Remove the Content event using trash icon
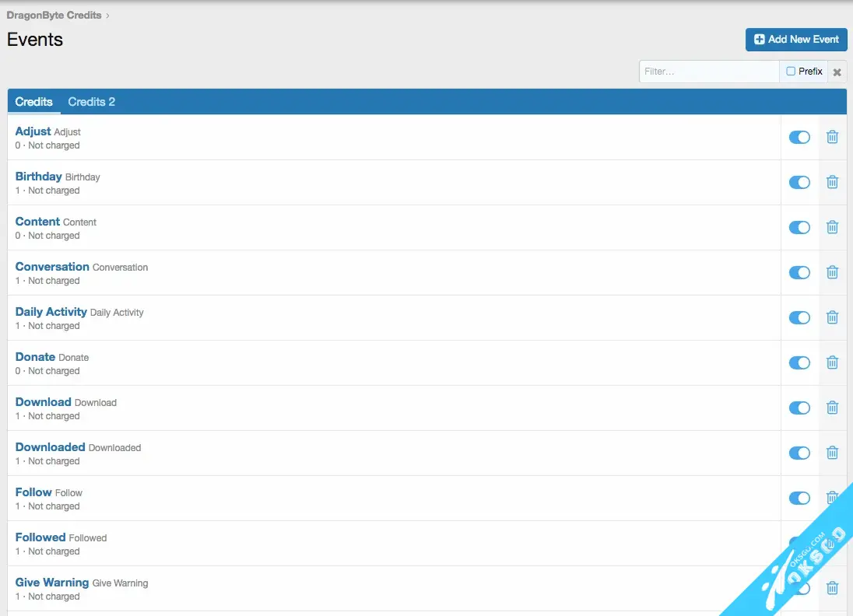Screen dimensions: 853x616 832,227
